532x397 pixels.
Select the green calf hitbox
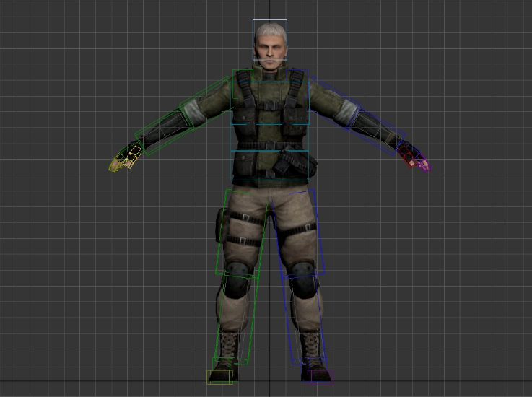(237, 319)
